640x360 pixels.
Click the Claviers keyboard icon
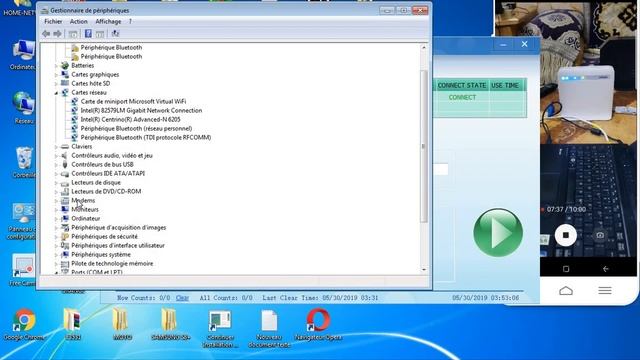(x=65, y=147)
